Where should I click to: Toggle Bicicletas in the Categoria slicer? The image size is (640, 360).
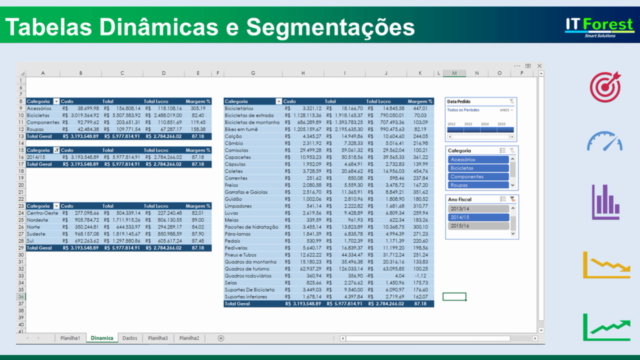click(x=478, y=168)
